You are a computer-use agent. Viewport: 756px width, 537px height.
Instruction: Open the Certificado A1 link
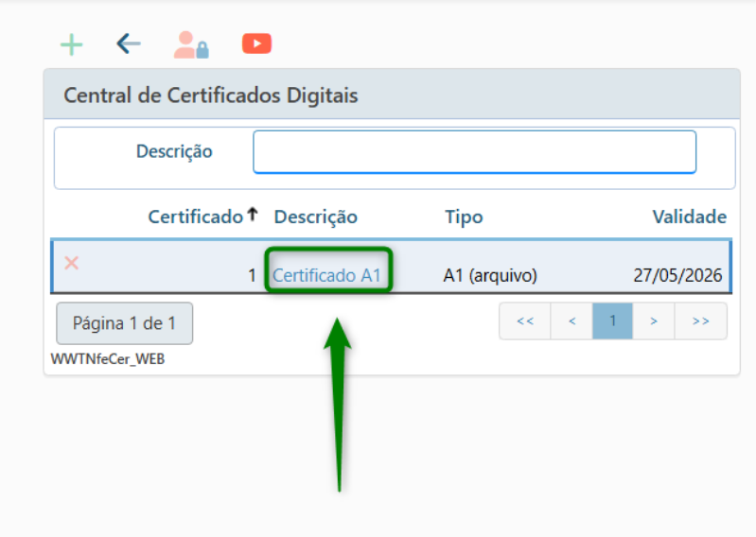(x=326, y=275)
